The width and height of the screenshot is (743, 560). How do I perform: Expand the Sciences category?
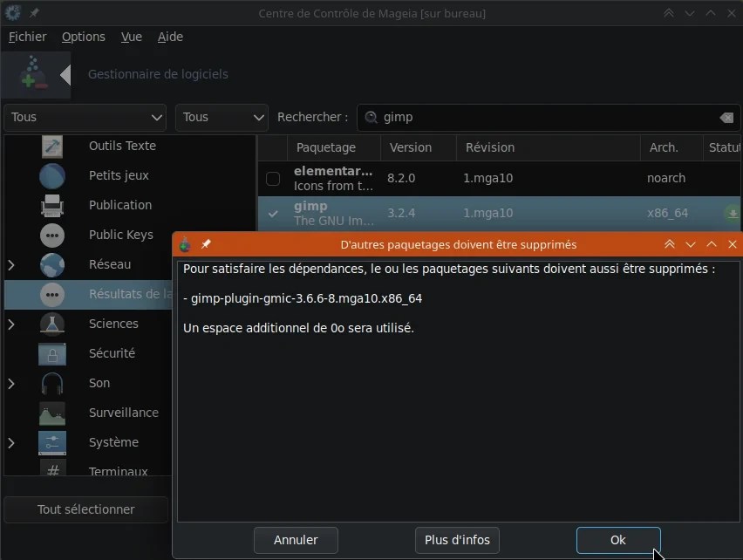tap(11, 324)
